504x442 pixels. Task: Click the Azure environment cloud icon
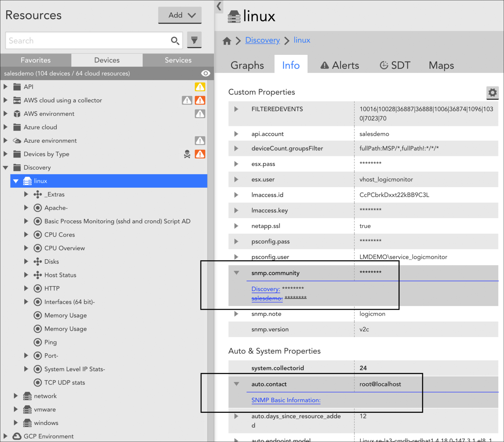click(17, 140)
